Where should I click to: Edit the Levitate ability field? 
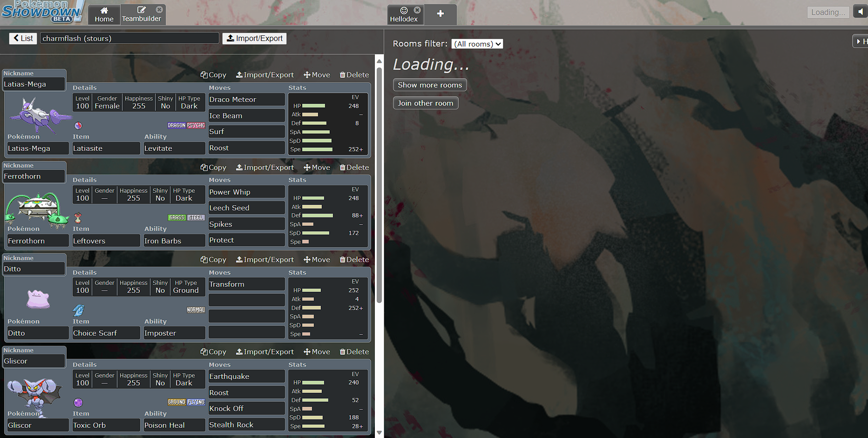[174, 148]
